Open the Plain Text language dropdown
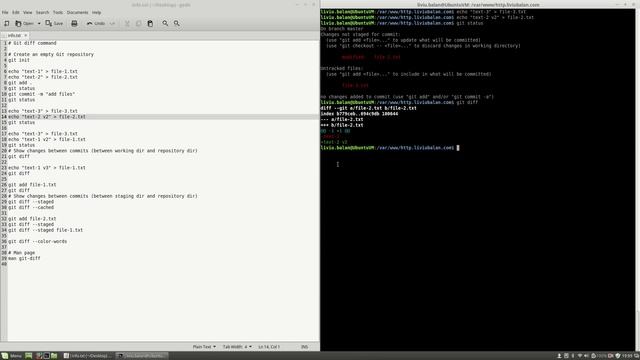The image size is (640, 360). (x=204, y=347)
